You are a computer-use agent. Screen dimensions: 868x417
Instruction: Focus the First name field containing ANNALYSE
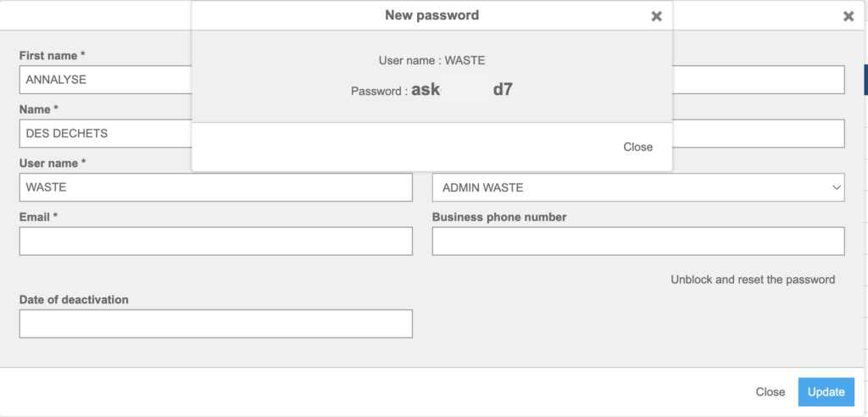105,80
